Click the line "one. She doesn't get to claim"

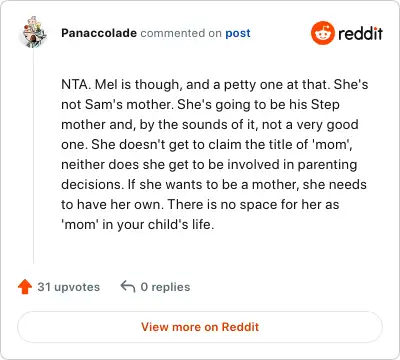(x=207, y=145)
